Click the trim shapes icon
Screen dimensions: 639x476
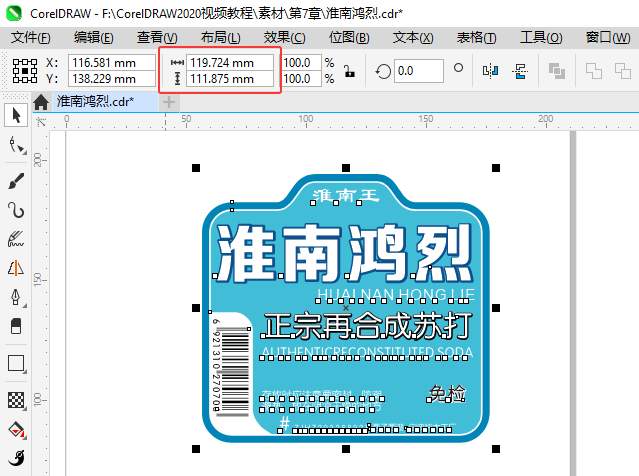[623, 71]
